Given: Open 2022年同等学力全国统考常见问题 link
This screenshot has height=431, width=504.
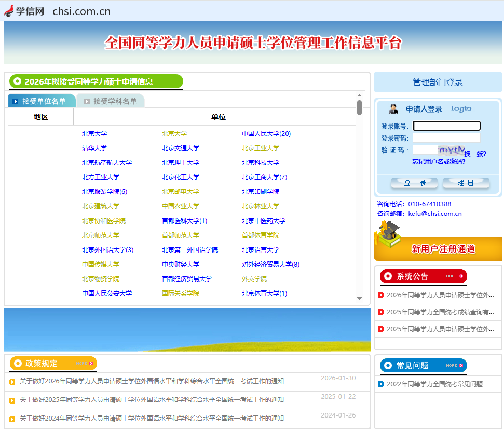Looking at the screenshot, I should (434, 384).
